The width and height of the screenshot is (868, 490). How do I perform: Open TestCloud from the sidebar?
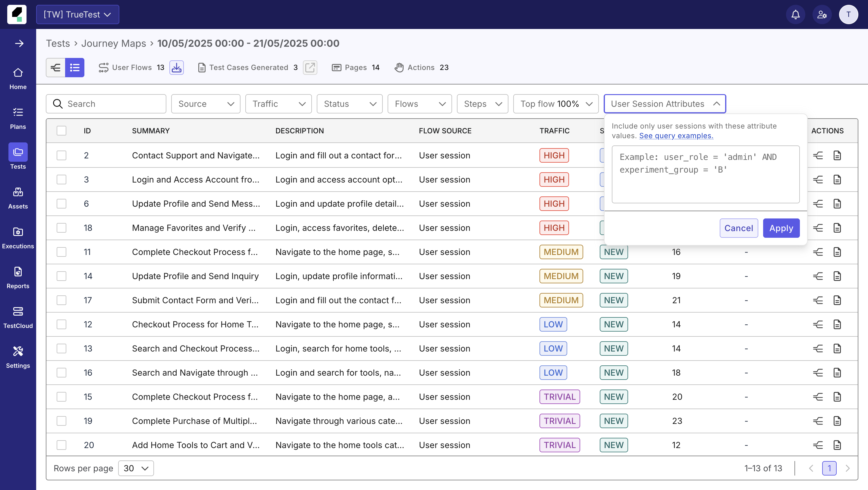pos(17,315)
